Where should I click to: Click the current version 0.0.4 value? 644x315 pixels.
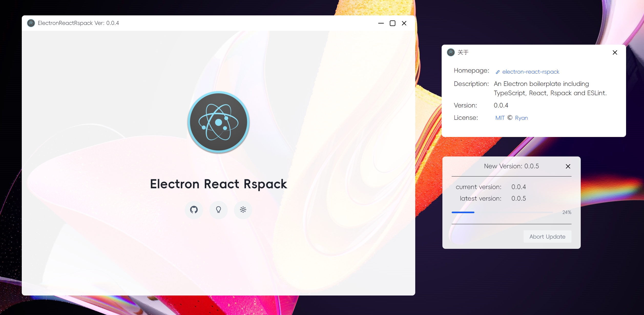point(518,187)
